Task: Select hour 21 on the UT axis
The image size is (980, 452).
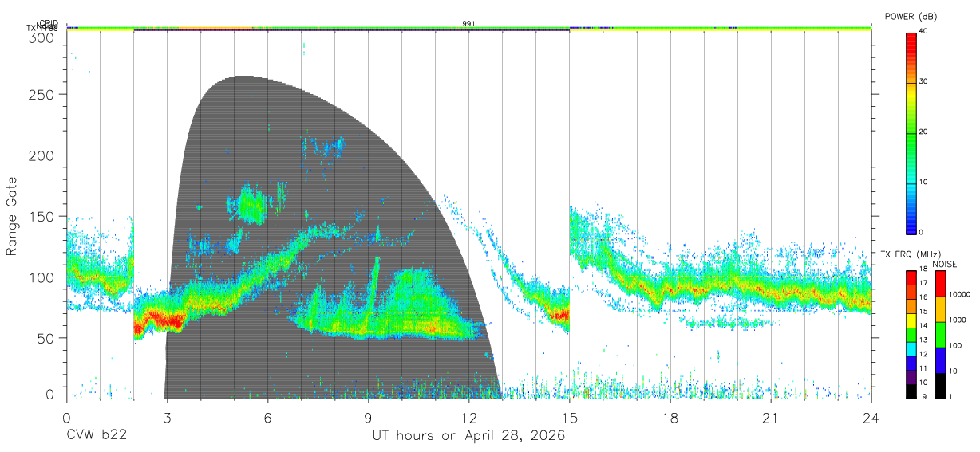Action: (x=770, y=417)
